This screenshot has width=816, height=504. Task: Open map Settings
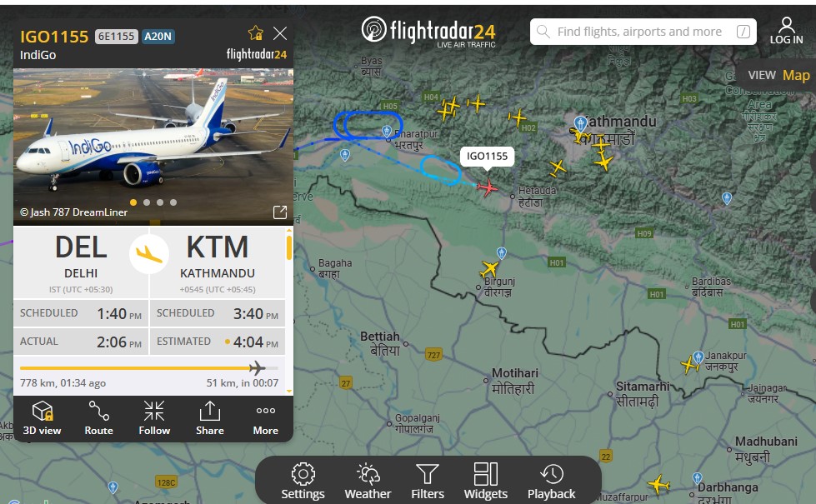(303, 481)
